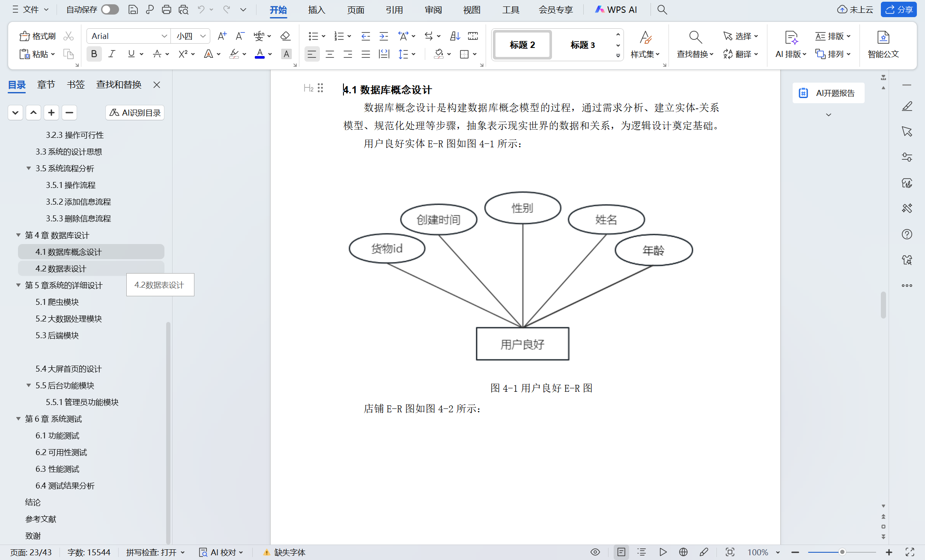This screenshot has height=560, width=925.
Task: Toggle underline formatting
Action: pyautogui.click(x=131, y=54)
